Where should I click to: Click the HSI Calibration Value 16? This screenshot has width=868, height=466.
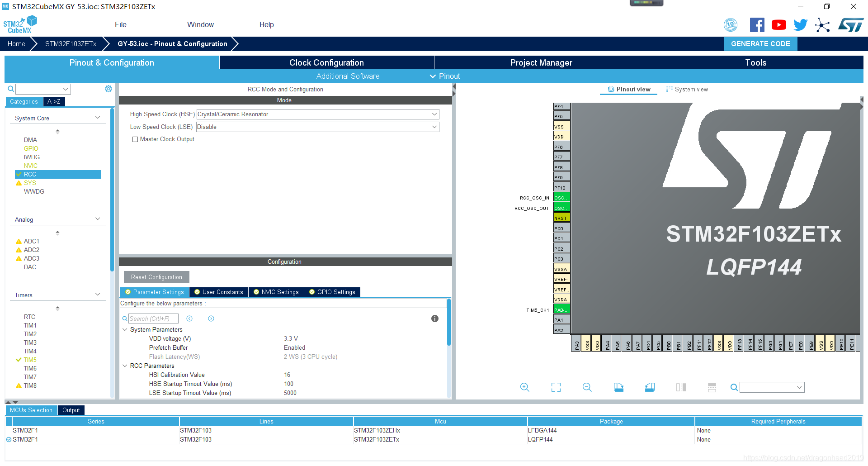click(x=287, y=375)
